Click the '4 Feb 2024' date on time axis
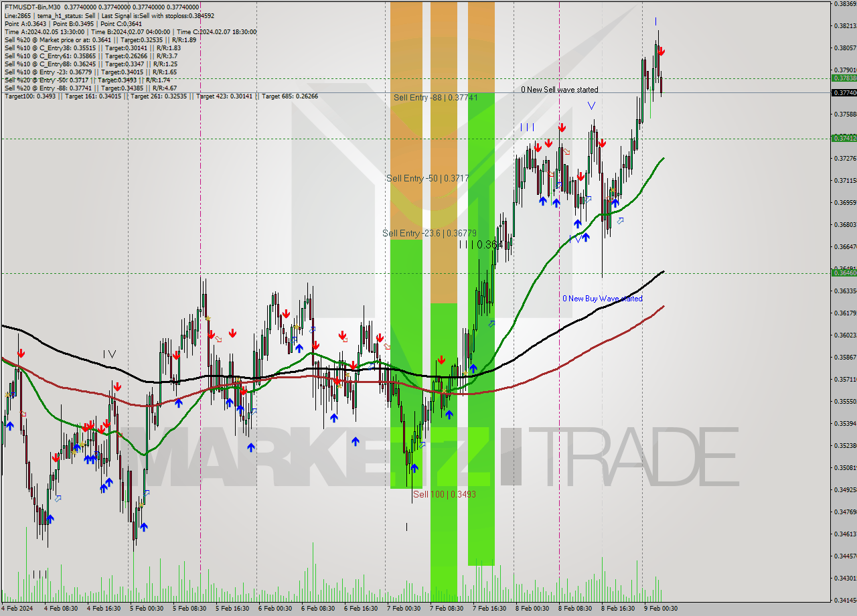 17,609
